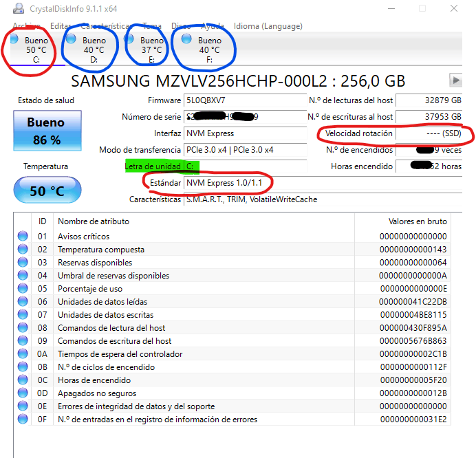Select Umbral de reservas disponibles row text
This screenshot has width=476, height=458.
(113, 276)
